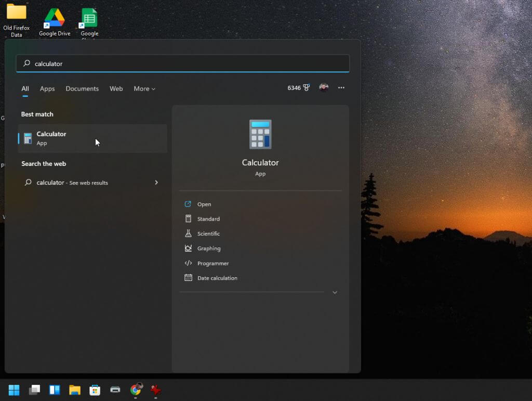The height and width of the screenshot is (401, 532).
Task: Expand more actions with the down chevron
Action: (335, 292)
